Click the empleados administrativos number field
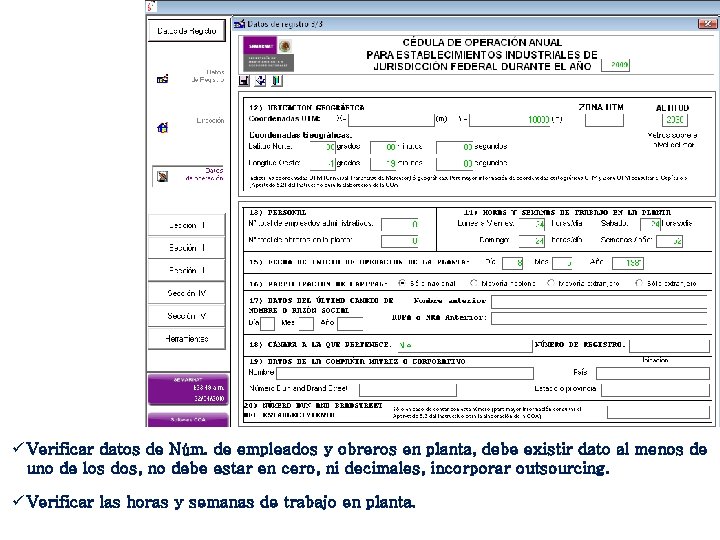 click(400, 224)
